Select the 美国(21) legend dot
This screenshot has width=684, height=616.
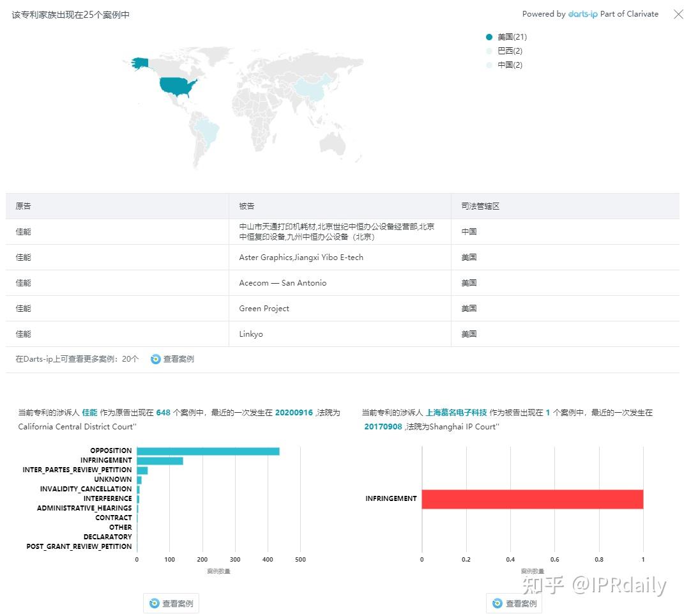tap(489, 37)
